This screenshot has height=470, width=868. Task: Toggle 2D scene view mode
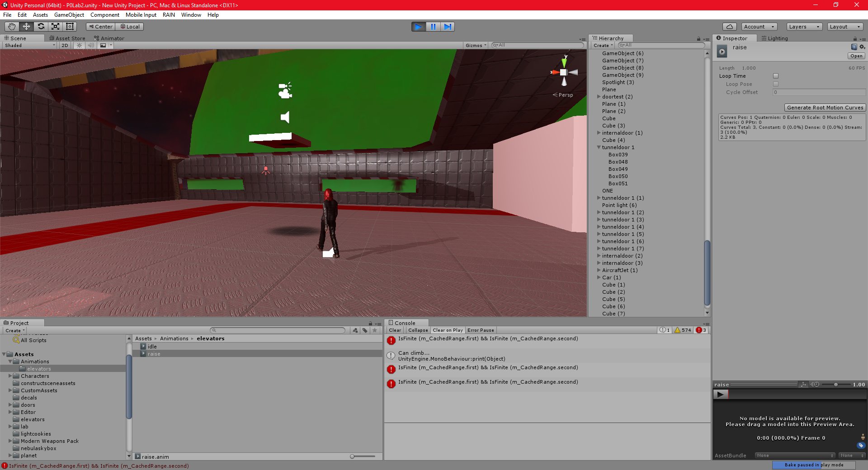pos(65,45)
